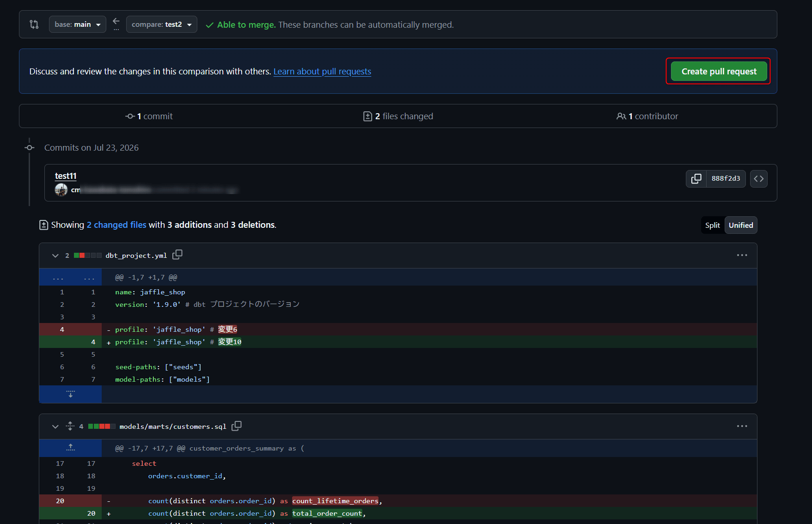Select the 2 files changed tab
812x524 pixels.
click(398, 116)
